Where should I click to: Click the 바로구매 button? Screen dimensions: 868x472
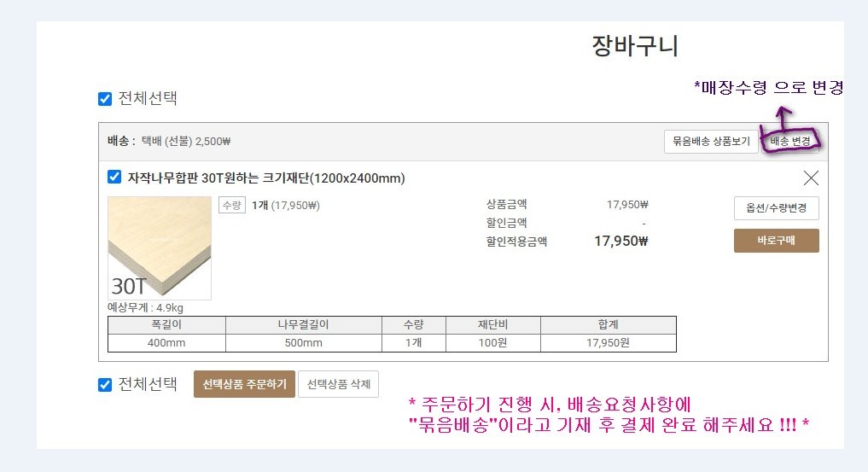pos(776,241)
